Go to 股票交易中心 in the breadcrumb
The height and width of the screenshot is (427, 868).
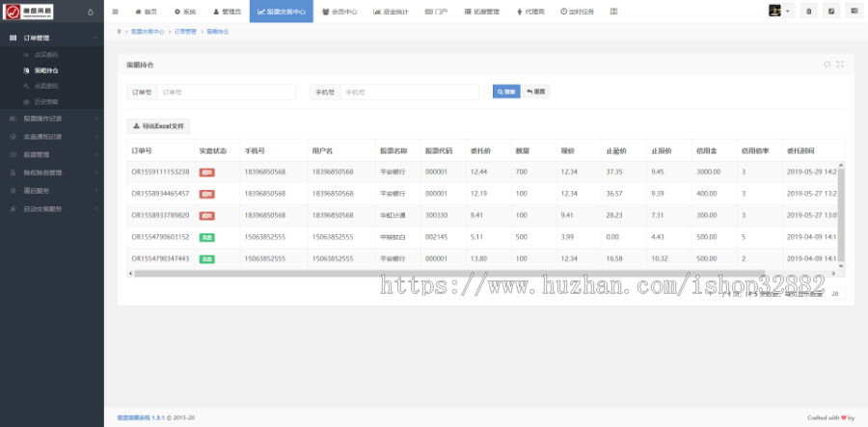tap(148, 32)
